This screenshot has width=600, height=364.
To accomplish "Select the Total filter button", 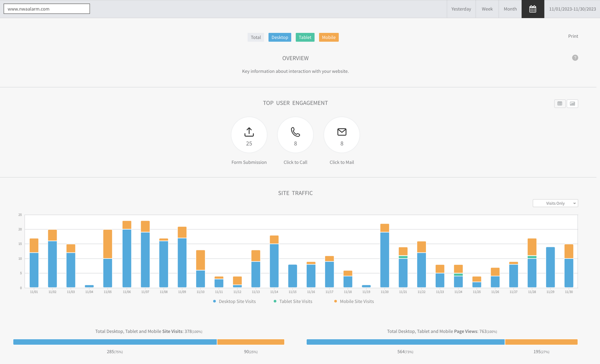I will point(256,37).
